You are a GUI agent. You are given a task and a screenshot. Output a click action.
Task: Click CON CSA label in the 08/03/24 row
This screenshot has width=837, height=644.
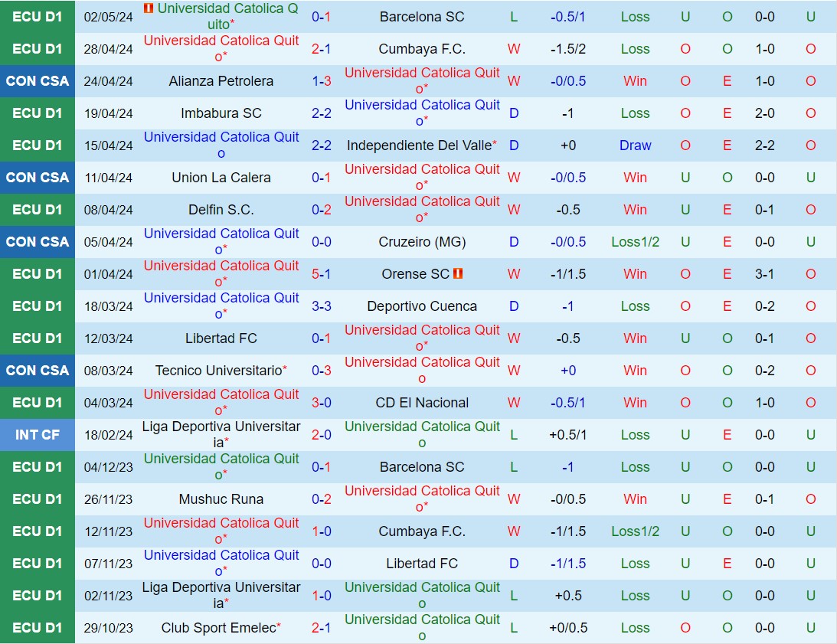[x=38, y=370]
